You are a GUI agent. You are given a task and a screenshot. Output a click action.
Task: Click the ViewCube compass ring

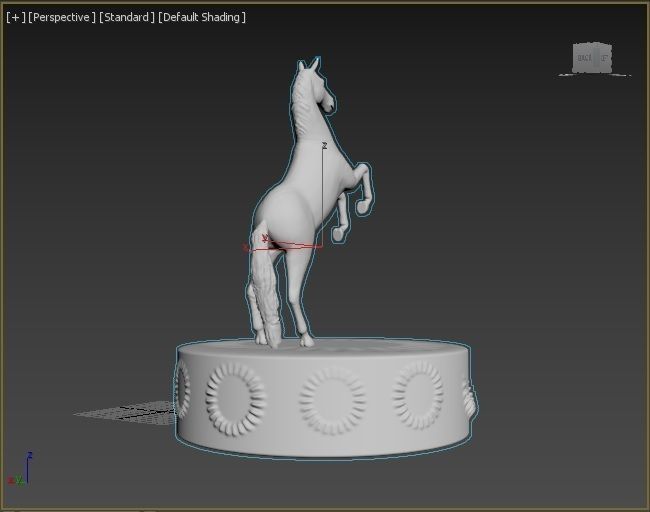tap(594, 75)
